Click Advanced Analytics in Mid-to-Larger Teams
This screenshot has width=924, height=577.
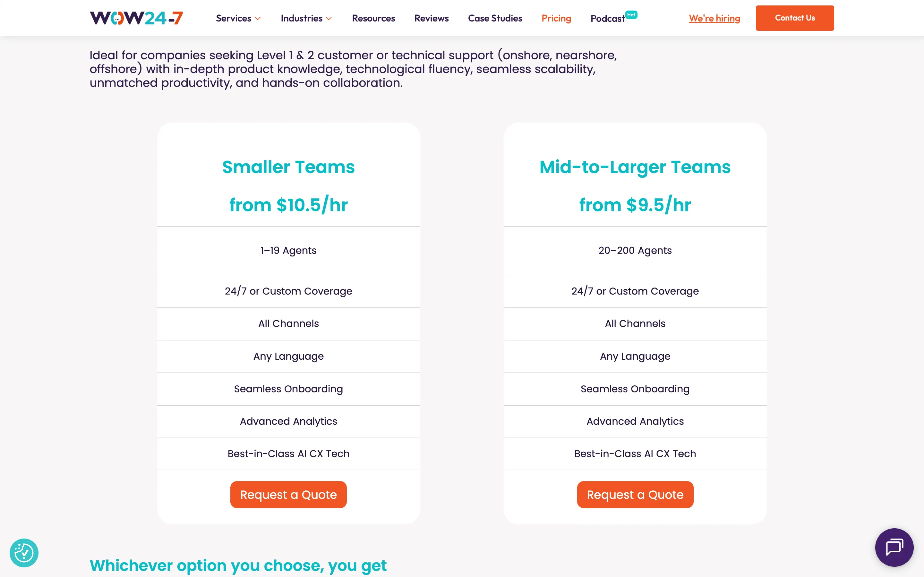coord(635,421)
